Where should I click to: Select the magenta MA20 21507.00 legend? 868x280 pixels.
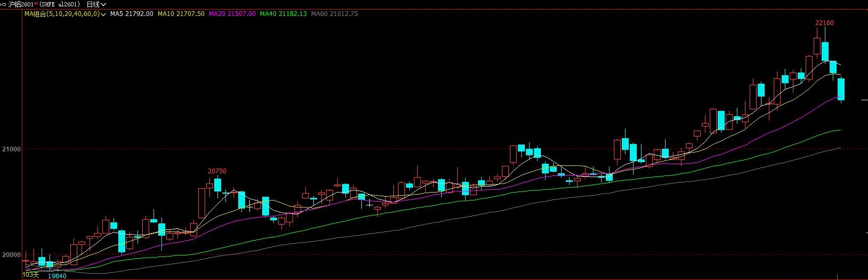click(x=232, y=14)
